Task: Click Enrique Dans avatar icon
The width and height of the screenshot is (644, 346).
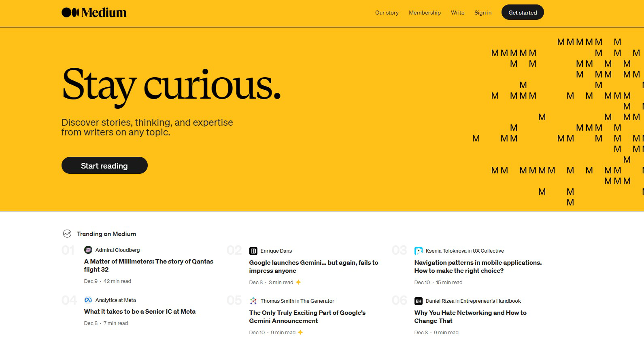Action: 253,251
